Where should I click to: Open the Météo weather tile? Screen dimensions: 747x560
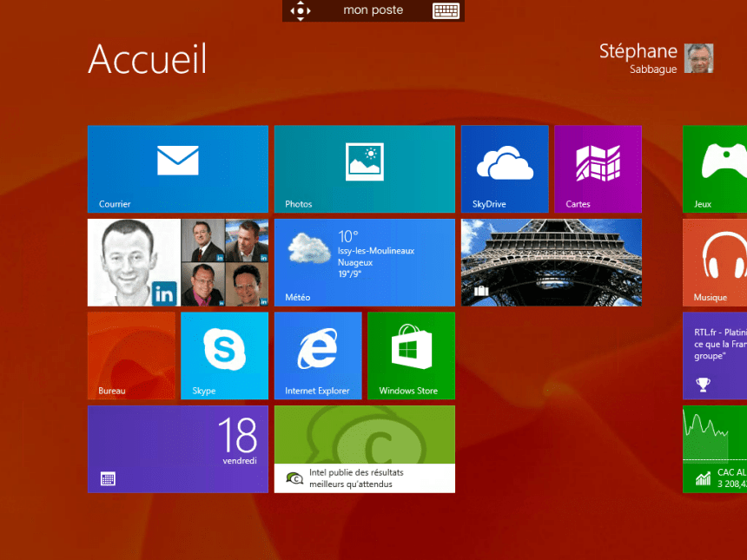coord(364,262)
